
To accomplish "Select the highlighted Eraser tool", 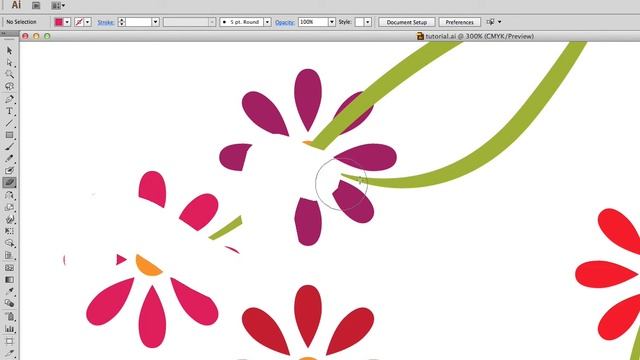I will (x=9, y=182).
